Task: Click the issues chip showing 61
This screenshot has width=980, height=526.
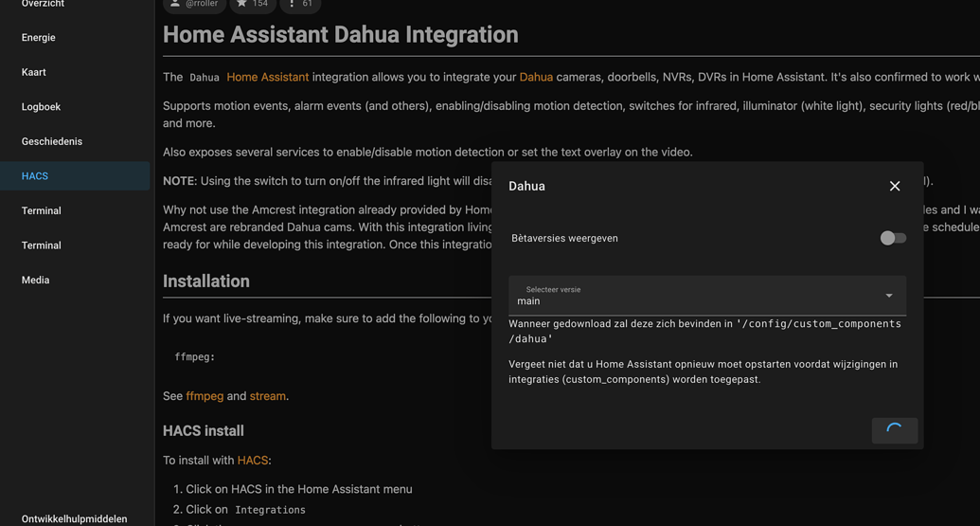Action: coord(300,5)
